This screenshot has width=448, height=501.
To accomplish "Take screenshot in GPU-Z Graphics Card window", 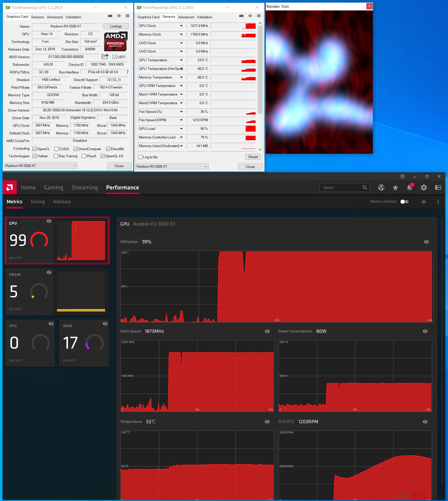I will point(110,16).
